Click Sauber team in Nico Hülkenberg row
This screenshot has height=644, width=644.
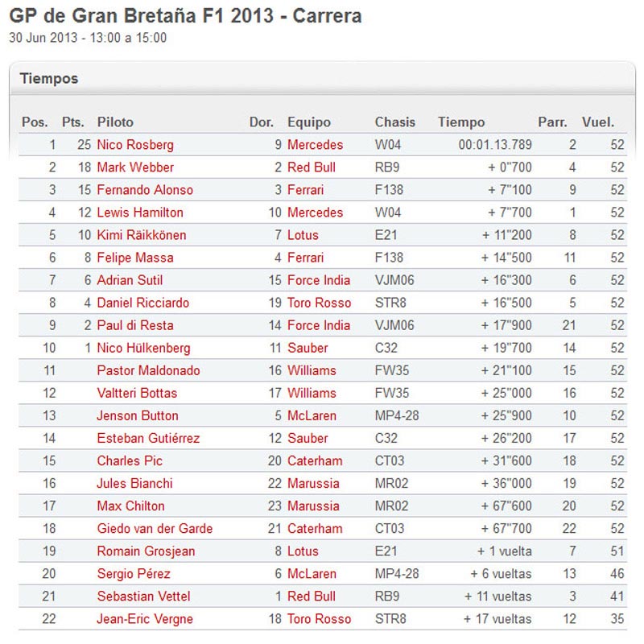308,349
